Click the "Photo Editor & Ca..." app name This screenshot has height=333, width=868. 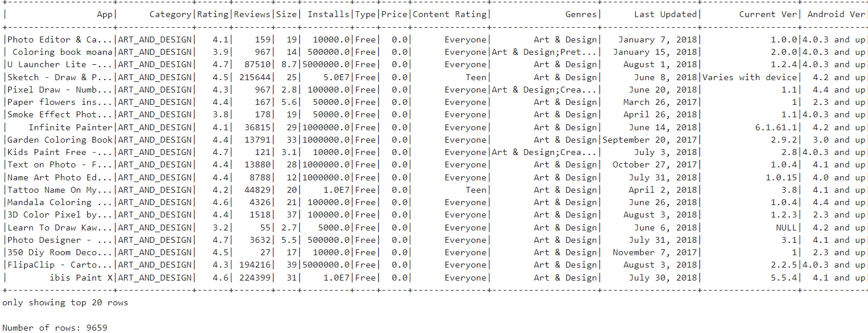60,40
